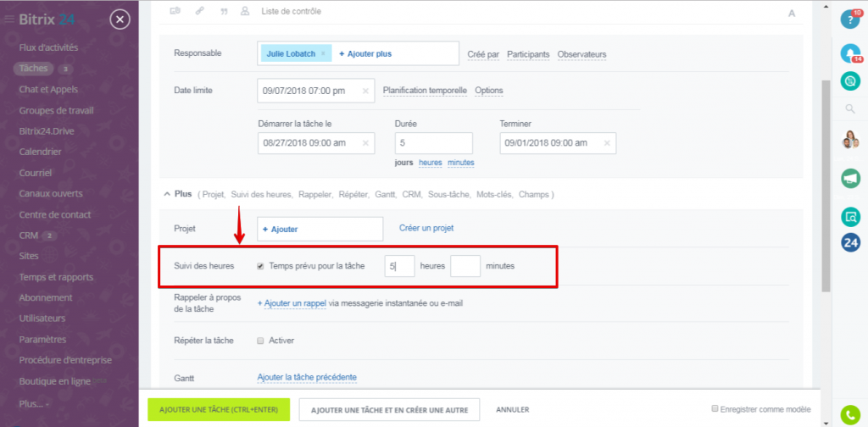Click AJOUTER UNE TÂCHE green button
The image size is (868, 427).
[x=219, y=410]
